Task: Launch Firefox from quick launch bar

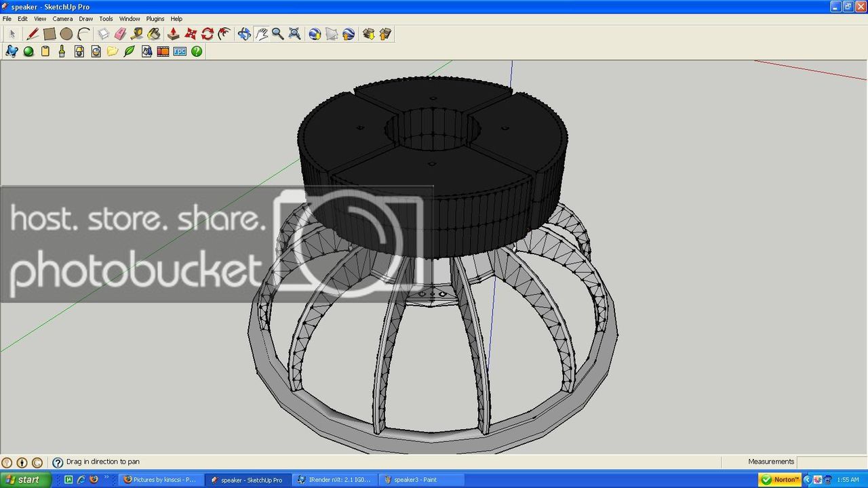Action: 94,479
